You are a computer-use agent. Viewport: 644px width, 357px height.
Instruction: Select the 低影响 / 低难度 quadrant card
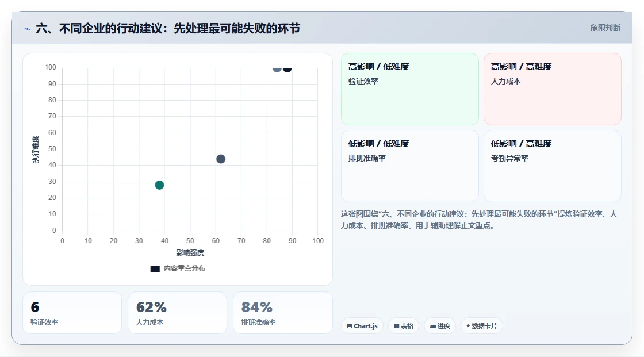point(410,166)
